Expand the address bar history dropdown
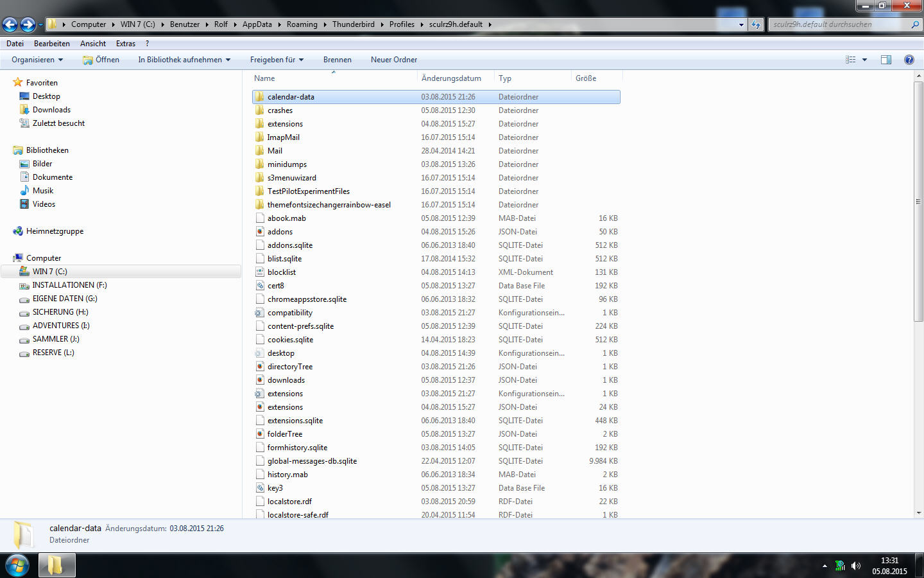Screen dimensions: 924x578 pyautogui.click(x=741, y=24)
